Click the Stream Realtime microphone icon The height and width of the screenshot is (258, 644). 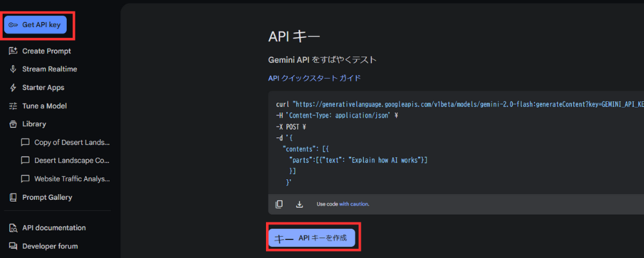pos(13,69)
